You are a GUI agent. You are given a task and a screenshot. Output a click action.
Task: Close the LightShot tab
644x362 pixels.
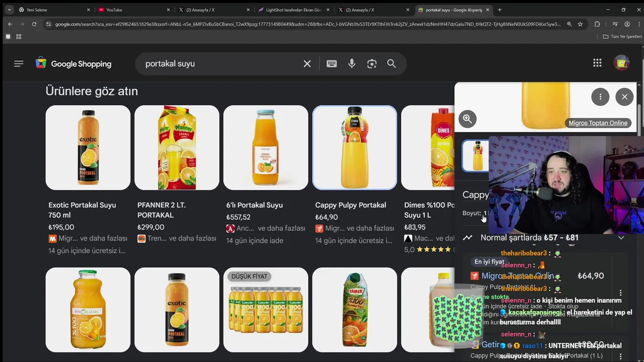[328, 10]
